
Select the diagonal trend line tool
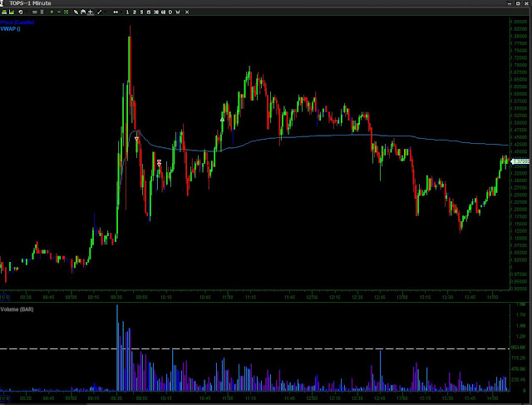[x=100, y=12]
